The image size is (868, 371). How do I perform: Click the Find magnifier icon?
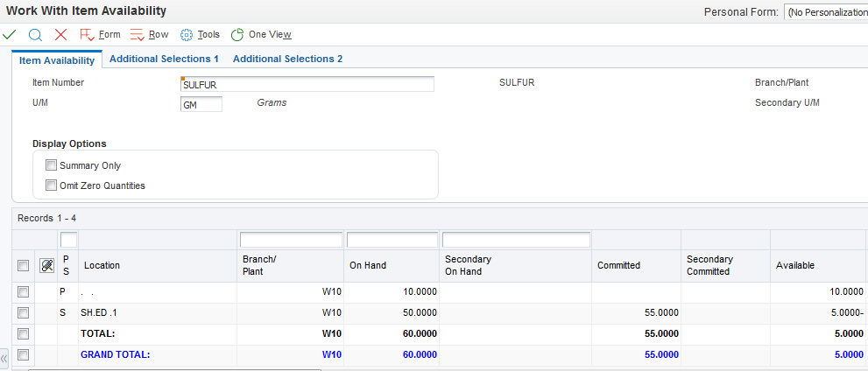36,34
